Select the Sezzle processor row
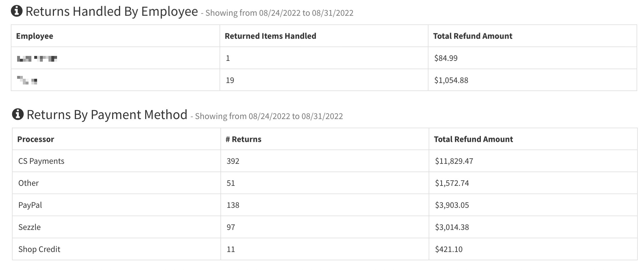Screen dimensions: 644x270 (x=30, y=227)
